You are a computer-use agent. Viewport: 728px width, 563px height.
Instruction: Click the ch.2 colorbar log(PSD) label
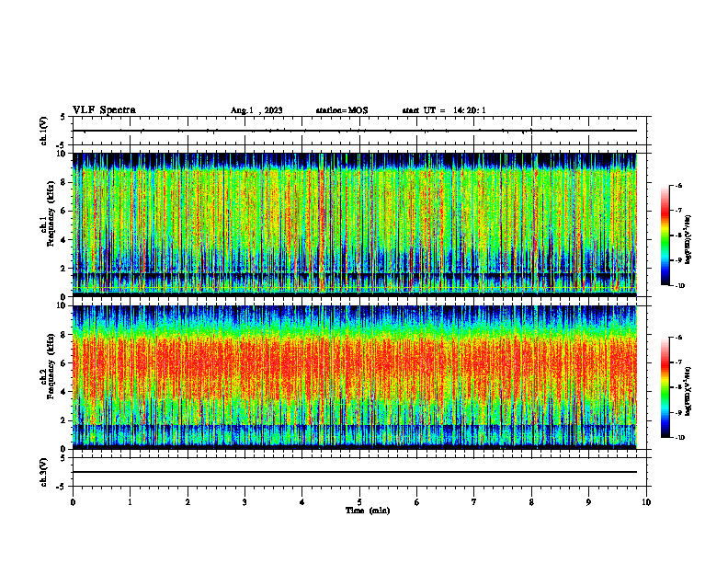688,391
